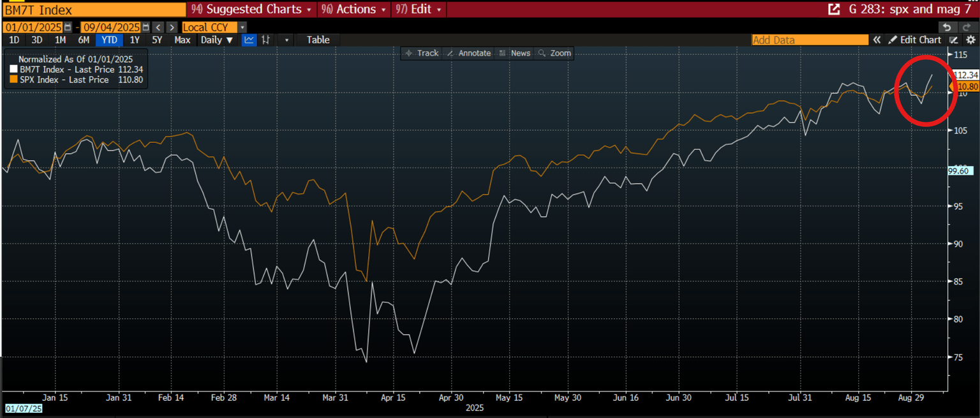Viewport: 980px width, 418px height.
Task: Activate the Annotate tool
Action: (x=469, y=53)
